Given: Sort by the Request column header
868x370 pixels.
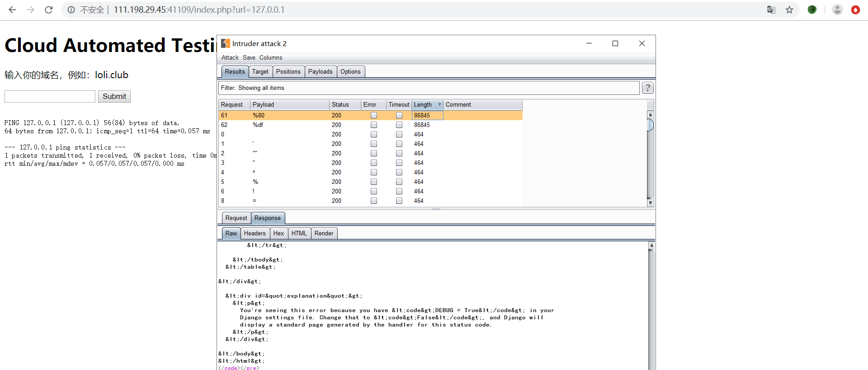Looking at the screenshot, I should 234,104.
